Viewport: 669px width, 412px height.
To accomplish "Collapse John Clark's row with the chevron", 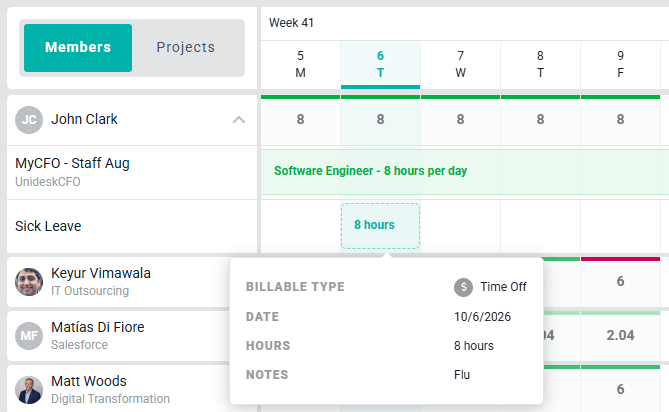I will pyautogui.click(x=239, y=119).
